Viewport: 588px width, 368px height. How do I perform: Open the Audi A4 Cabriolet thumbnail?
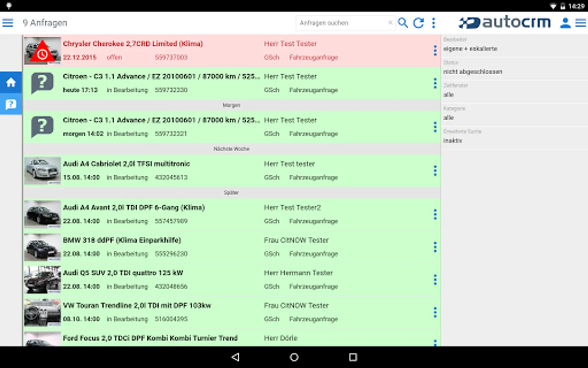pyautogui.click(x=42, y=171)
